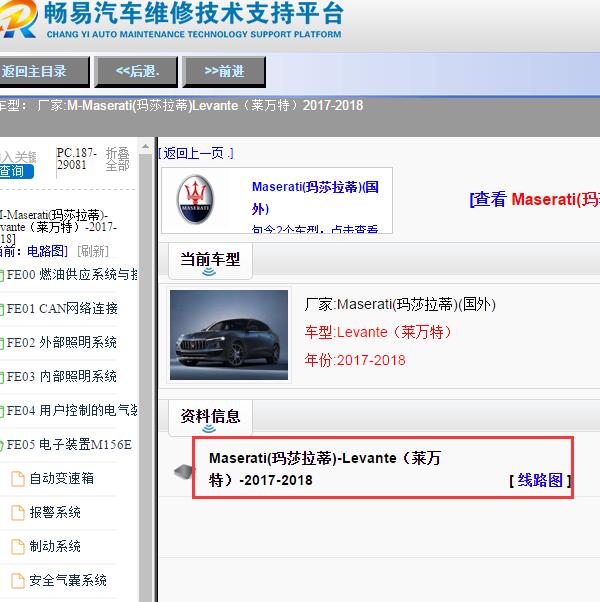Switch to the 当前车型 tab
Screen dimensions: 600x602
click(x=210, y=260)
